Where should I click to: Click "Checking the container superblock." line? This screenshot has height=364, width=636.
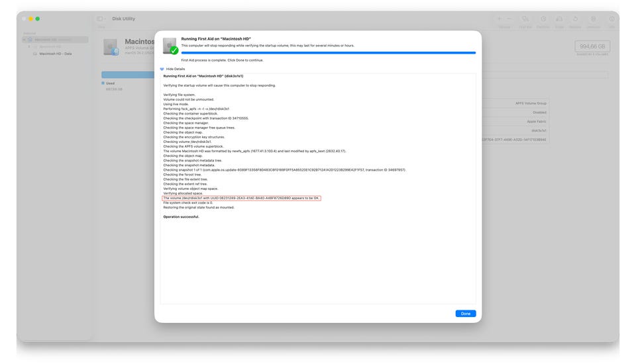click(x=190, y=113)
